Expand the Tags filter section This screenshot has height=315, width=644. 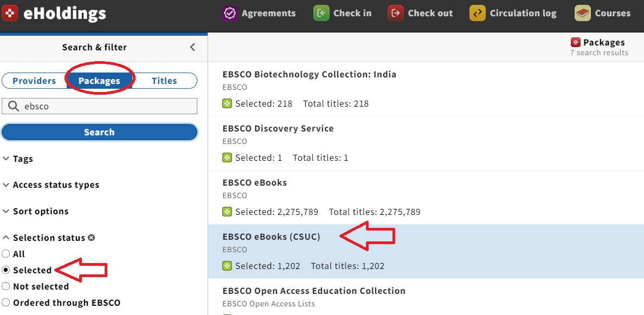[x=18, y=159]
